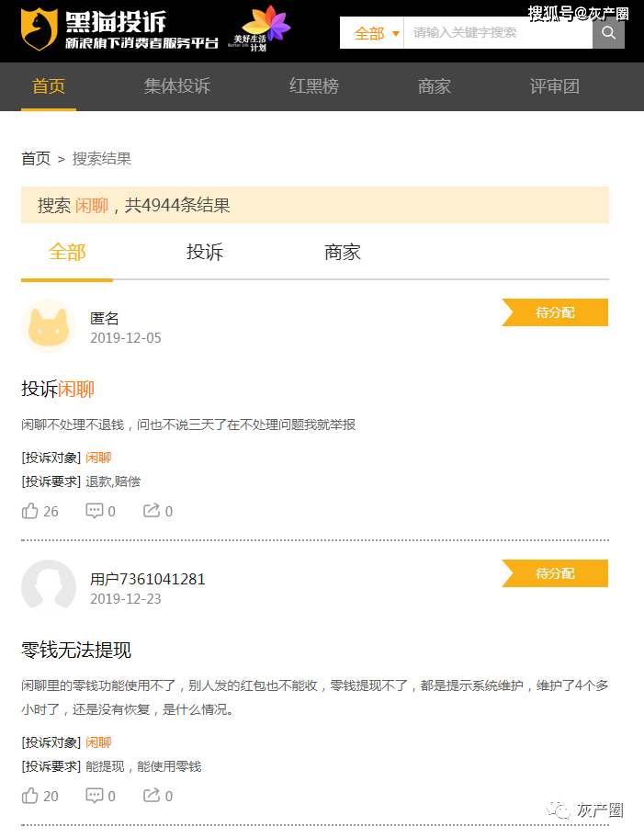Click the magnifier search button
The height and width of the screenshot is (838, 644).
click(608, 33)
